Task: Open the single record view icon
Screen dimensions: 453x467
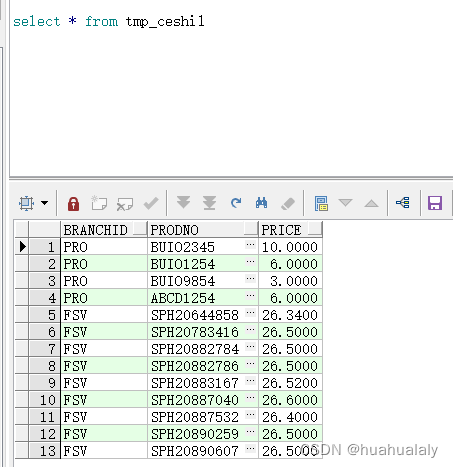Action: point(321,203)
